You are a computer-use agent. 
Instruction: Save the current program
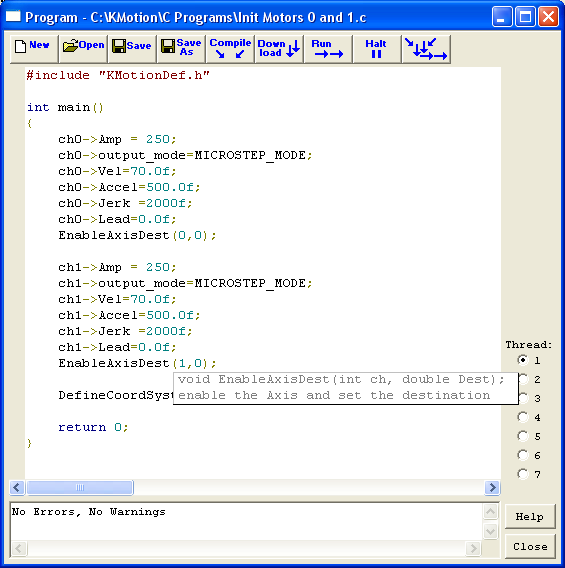132,49
